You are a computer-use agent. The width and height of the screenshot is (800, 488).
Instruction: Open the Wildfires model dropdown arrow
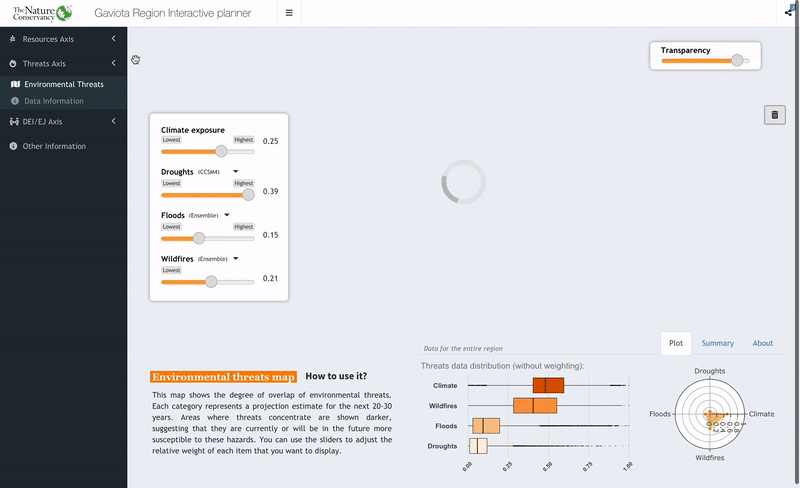click(x=237, y=259)
